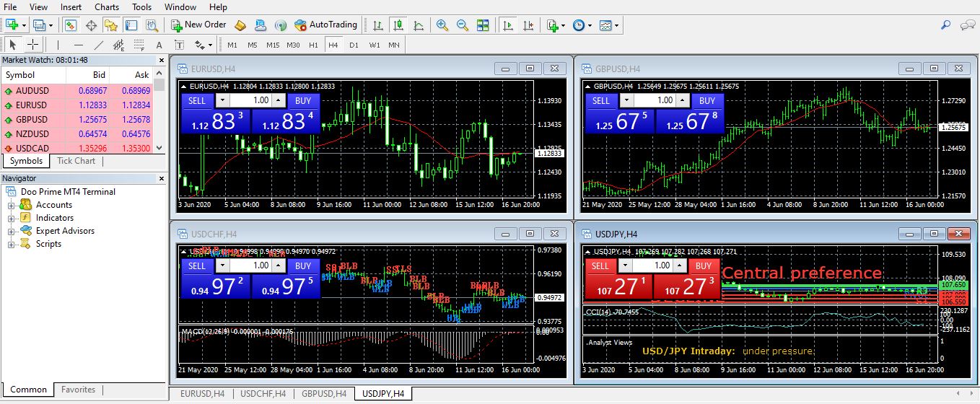The height and width of the screenshot is (404, 980).
Task: Toggle the Chart Shift icon
Action: [x=529, y=25]
